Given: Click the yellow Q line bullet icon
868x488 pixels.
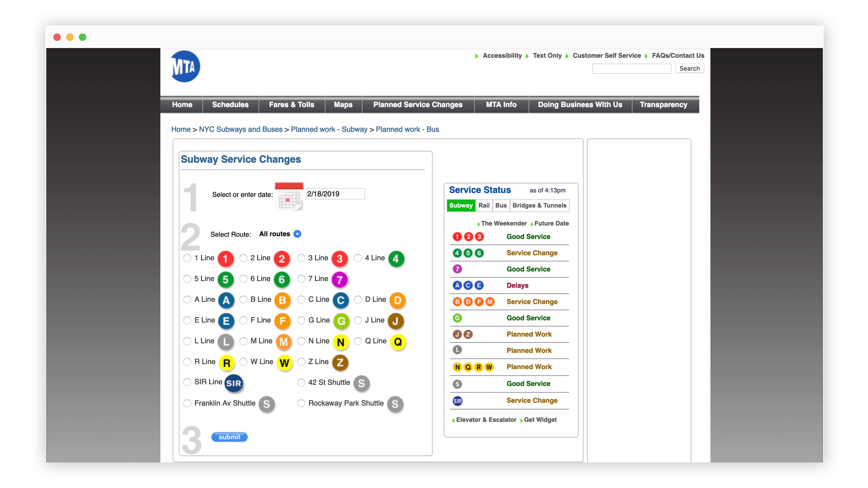Looking at the screenshot, I should [x=398, y=342].
